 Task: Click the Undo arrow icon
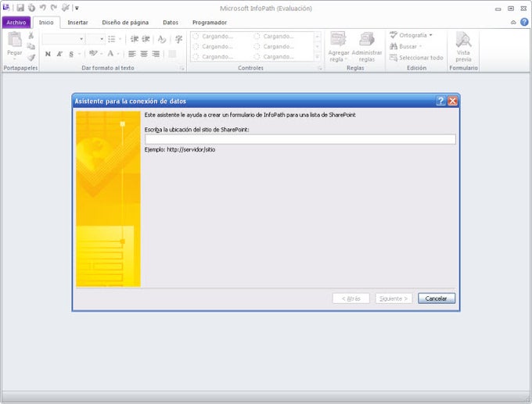[43, 8]
